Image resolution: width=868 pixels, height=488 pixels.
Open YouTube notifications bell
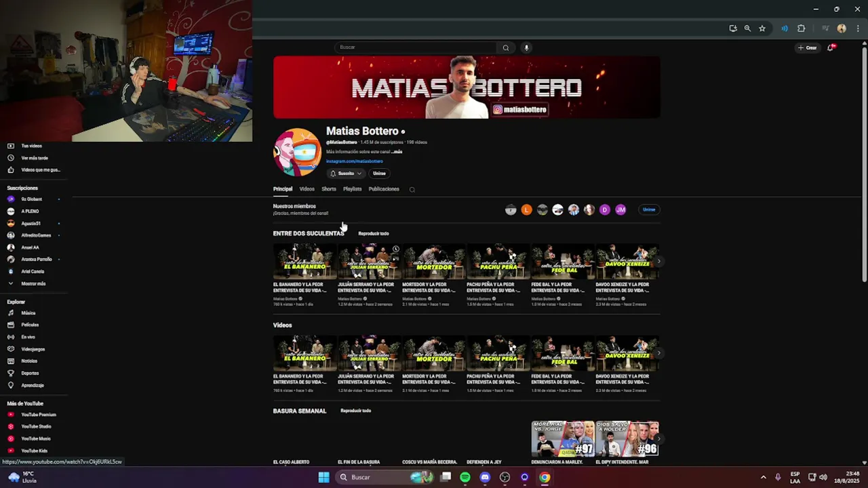tap(831, 47)
